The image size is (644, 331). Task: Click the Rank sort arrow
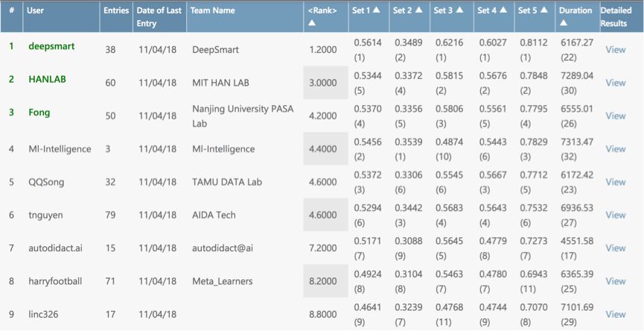310,23
